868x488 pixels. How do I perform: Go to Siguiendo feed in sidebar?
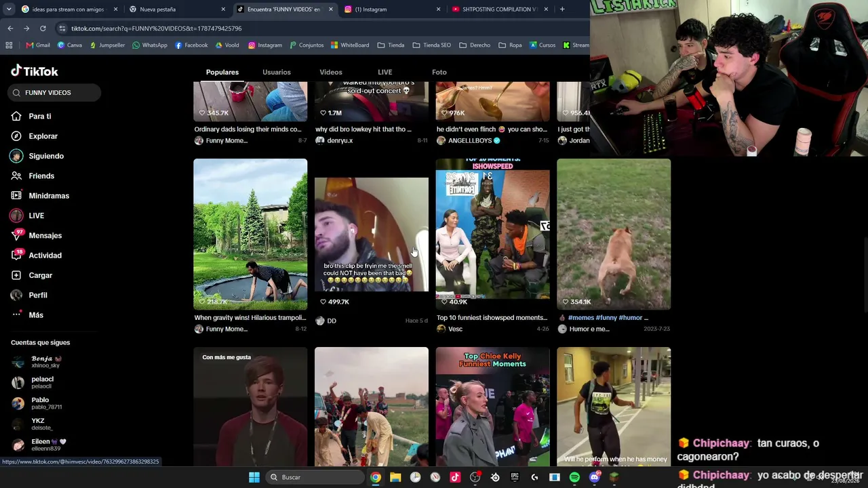click(46, 156)
